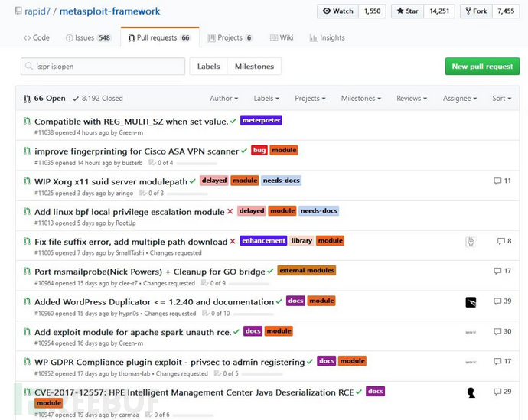Click green check status on Port msmailprobe row
The height and width of the screenshot is (420, 528).
click(x=270, y=272)
